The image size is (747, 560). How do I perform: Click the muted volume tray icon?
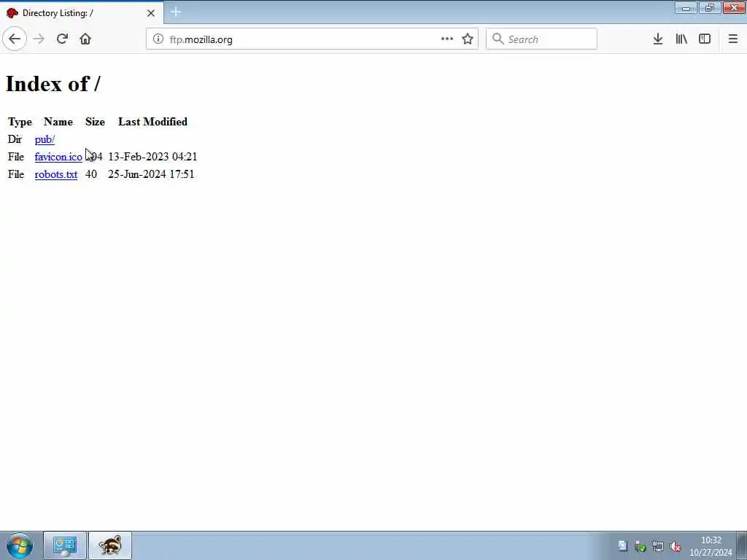(x=675, y=547)
